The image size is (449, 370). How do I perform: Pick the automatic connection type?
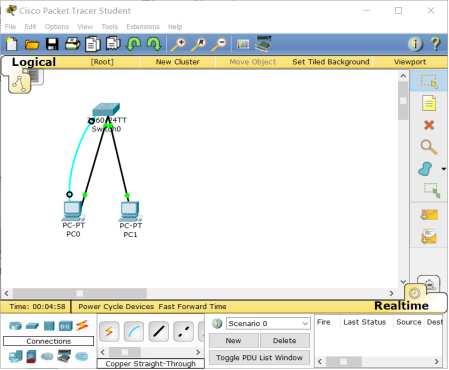pos(109,332)
